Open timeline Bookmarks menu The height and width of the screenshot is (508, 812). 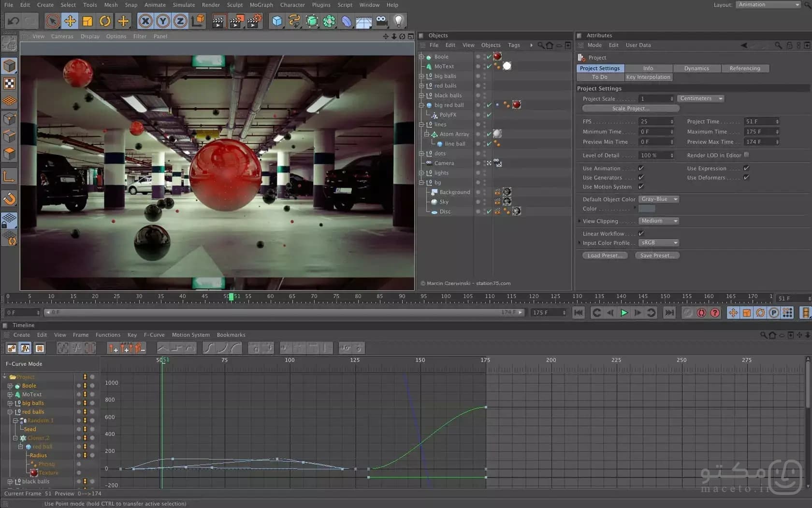[231, 335]
